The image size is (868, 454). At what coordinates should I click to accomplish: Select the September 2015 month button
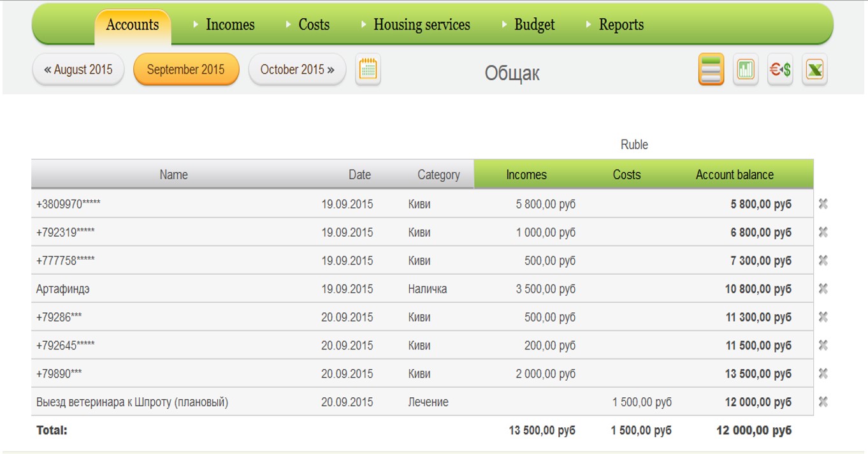(185, 70)
